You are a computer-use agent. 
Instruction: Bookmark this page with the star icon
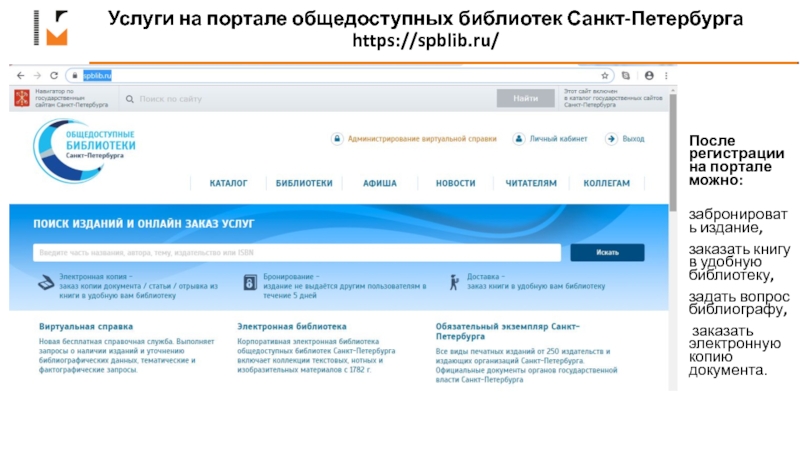pyautogui.click(x=605, y=75)
